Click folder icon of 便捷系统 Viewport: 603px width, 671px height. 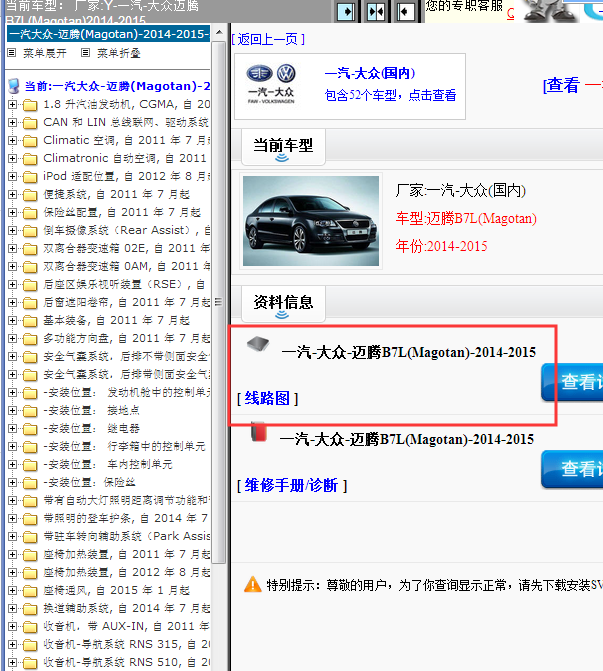[x=30, y=195]
